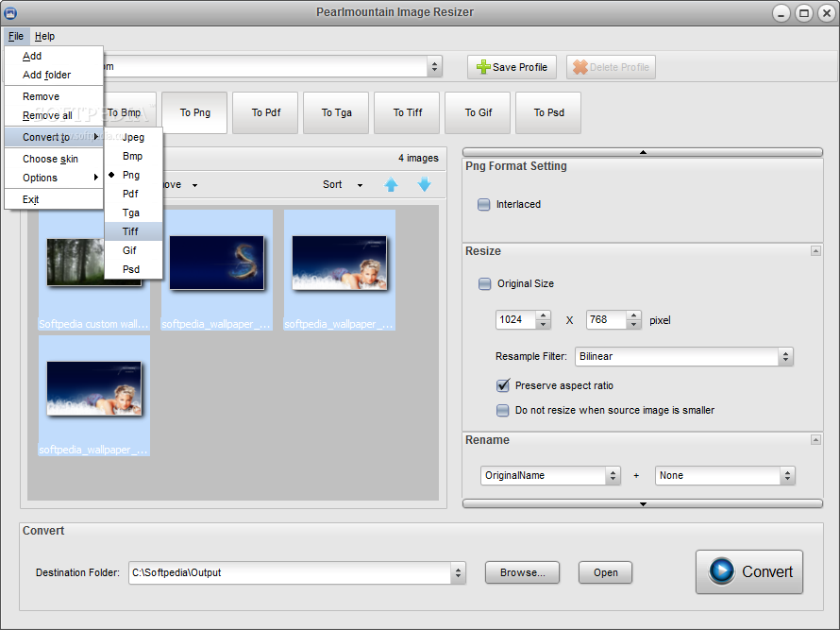Uncheck Preserve aspect ratio

(x=502, y=385)
